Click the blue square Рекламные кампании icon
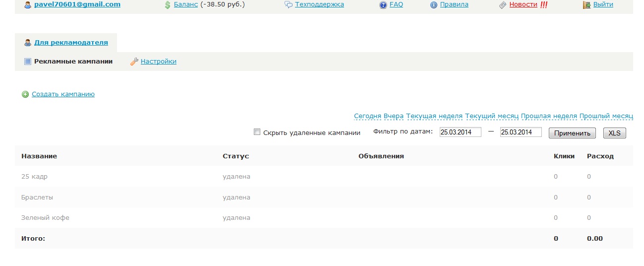This screenshot has width=644, height=266. tap(28, 62)
